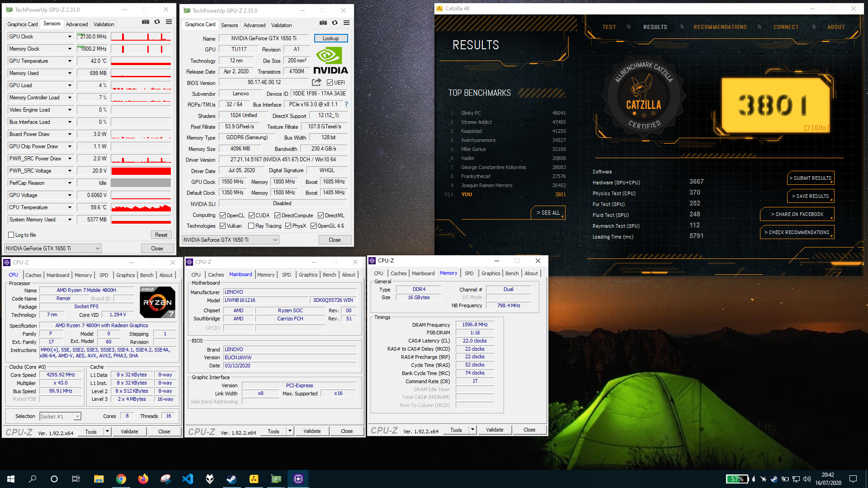Image resolution: width=868 pixels, height=488 pixels.
Task: Open the SPD tab in CPU-Z CPU window
Action: click(x=104, y=275)
